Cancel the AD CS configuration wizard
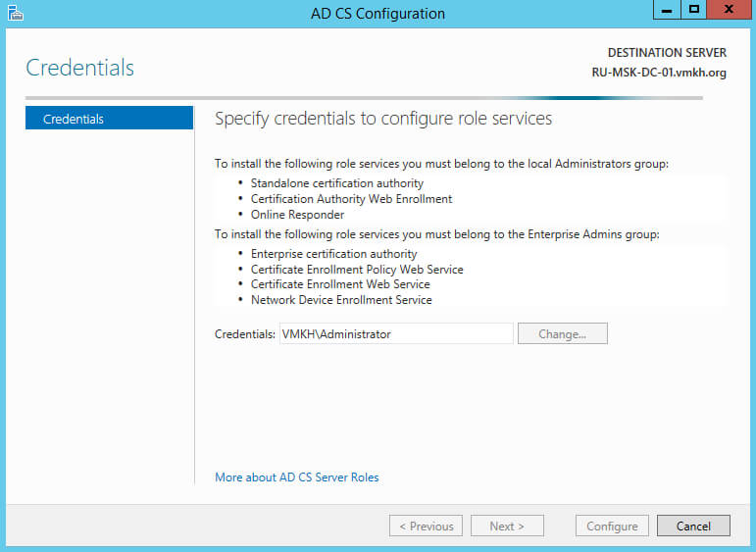The height and width of the screenshot is (552, 756). 693,526
